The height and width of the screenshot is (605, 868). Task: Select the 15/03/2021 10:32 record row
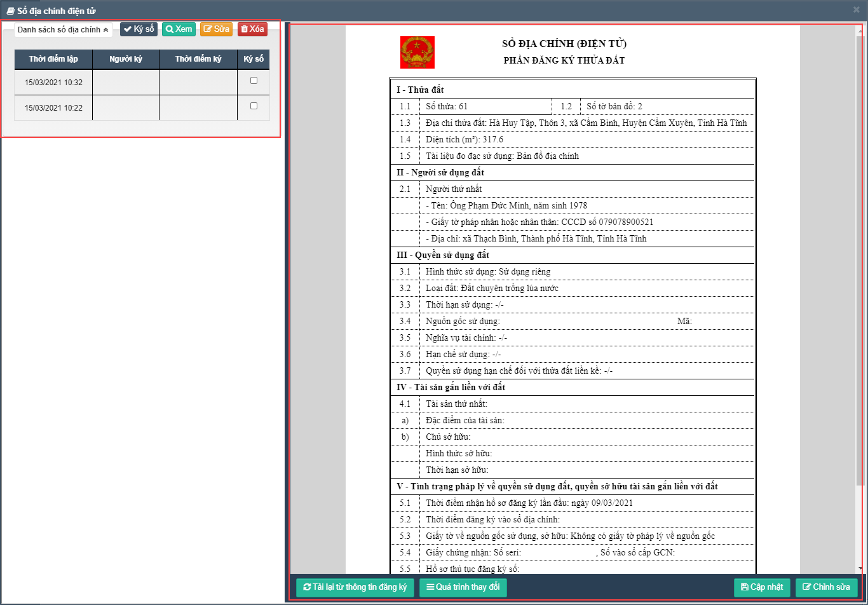[x=53, y=83]
